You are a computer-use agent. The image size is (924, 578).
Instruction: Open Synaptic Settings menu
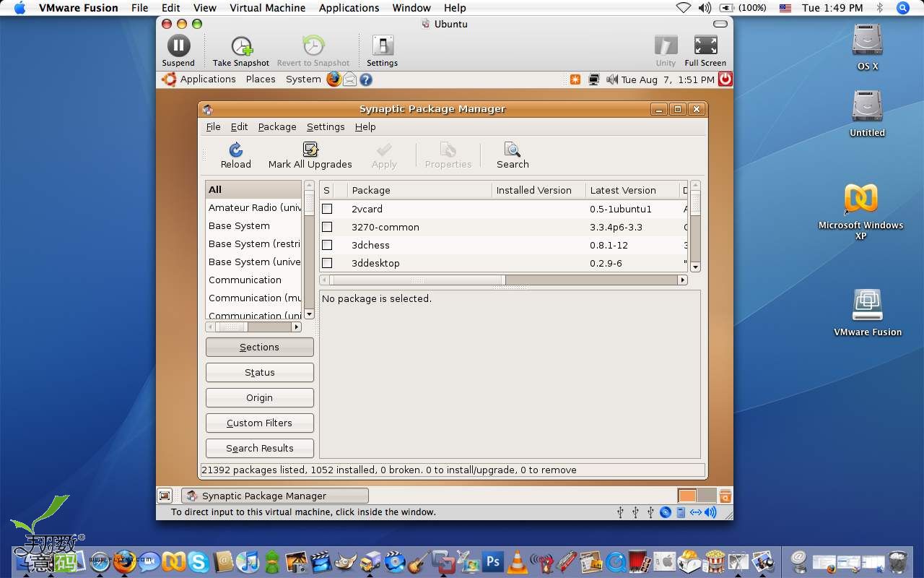(x=326, y=126)
